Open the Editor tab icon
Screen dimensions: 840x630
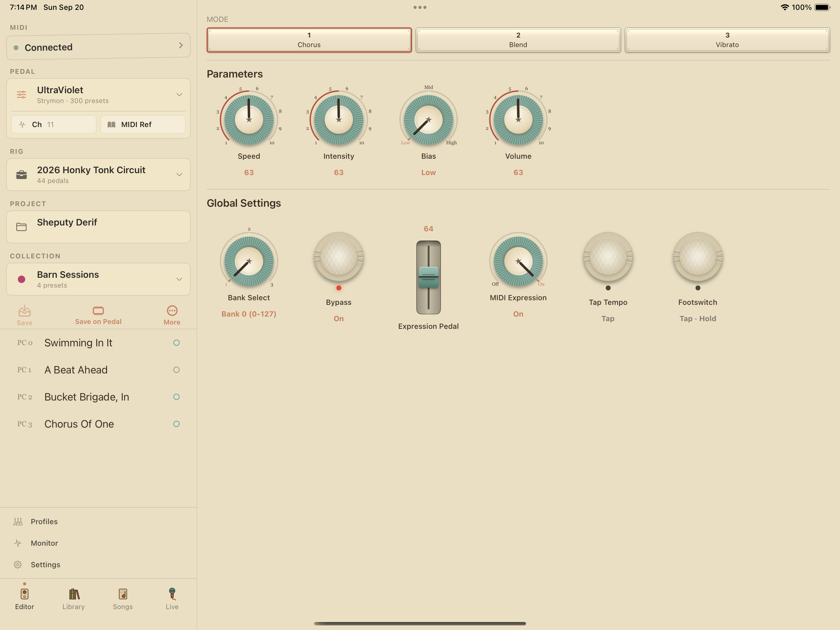[24, 593]
